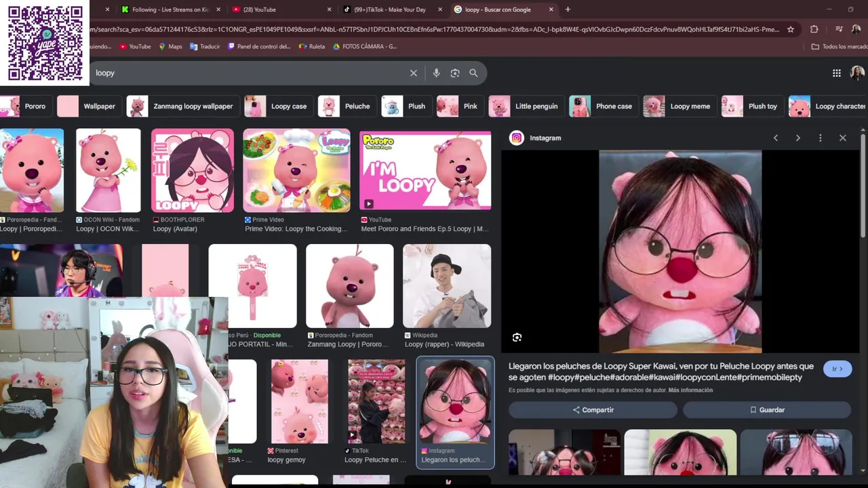Bookmark this page with the star
Image resolution: width=868 pixels, height=488 pixels.
pyautogui.click(x=791, y=29)
